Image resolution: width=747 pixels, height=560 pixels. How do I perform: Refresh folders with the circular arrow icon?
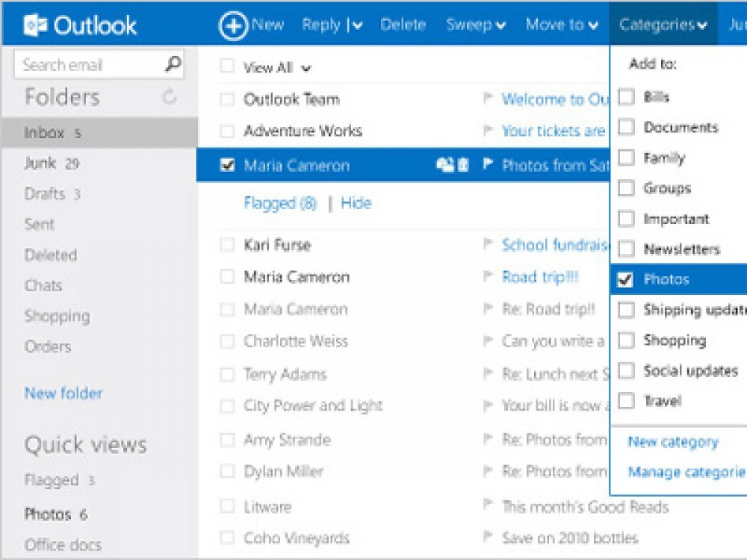pyautogui.click(x=169, y=96)
